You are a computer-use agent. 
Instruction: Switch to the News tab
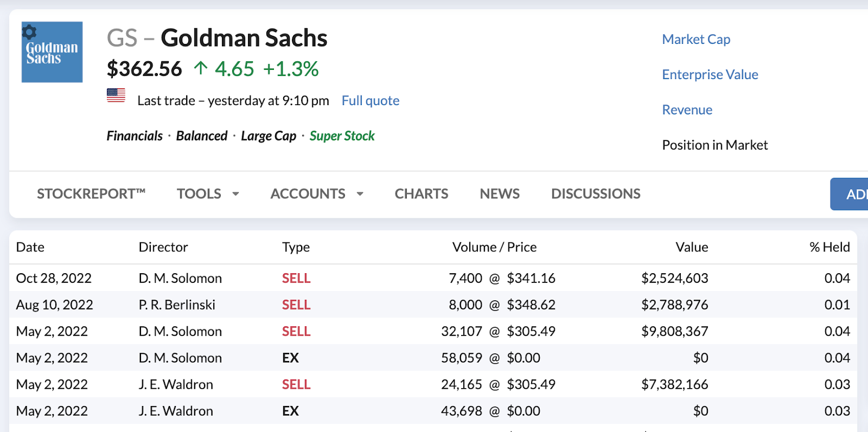point(500,194)
